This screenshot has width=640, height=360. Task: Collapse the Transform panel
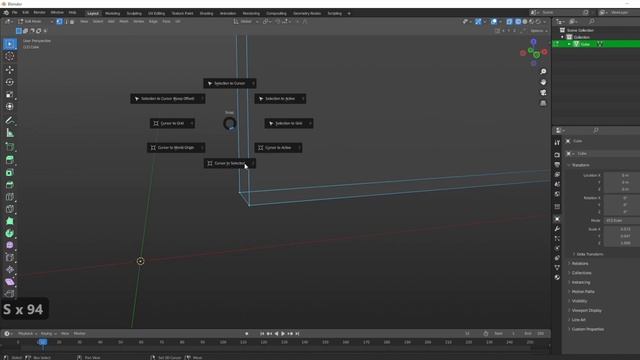pyautogui.click(x=581, y=165)
